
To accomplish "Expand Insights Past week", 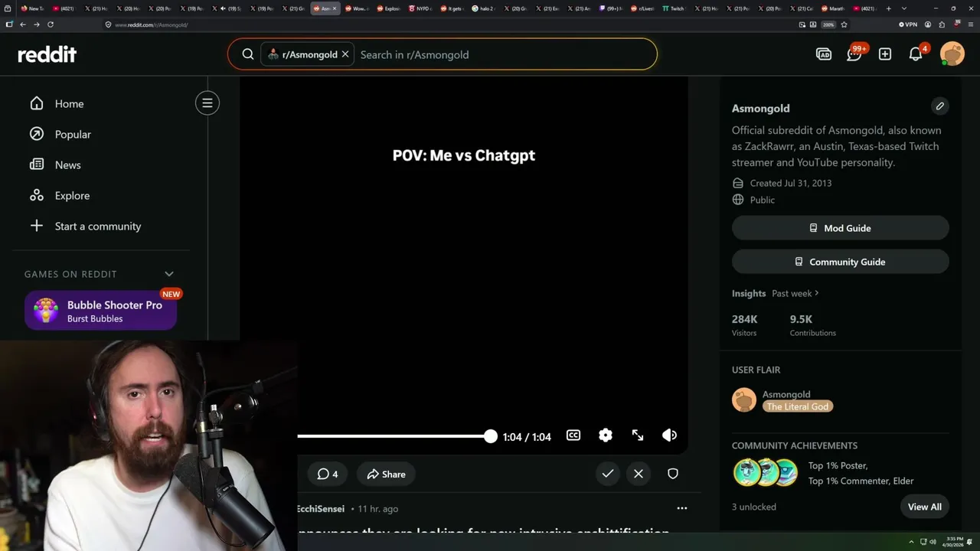I will (x=795, y=293).
